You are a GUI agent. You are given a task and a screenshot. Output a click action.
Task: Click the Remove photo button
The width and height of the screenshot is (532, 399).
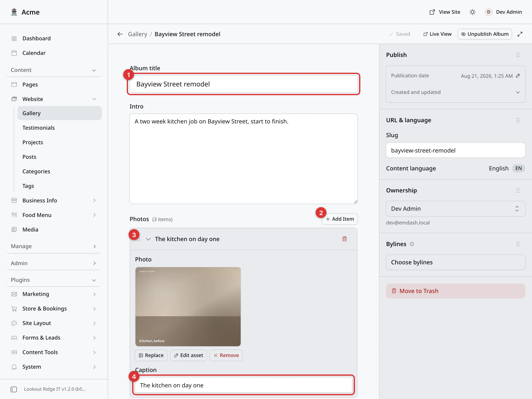coord(226,355)
